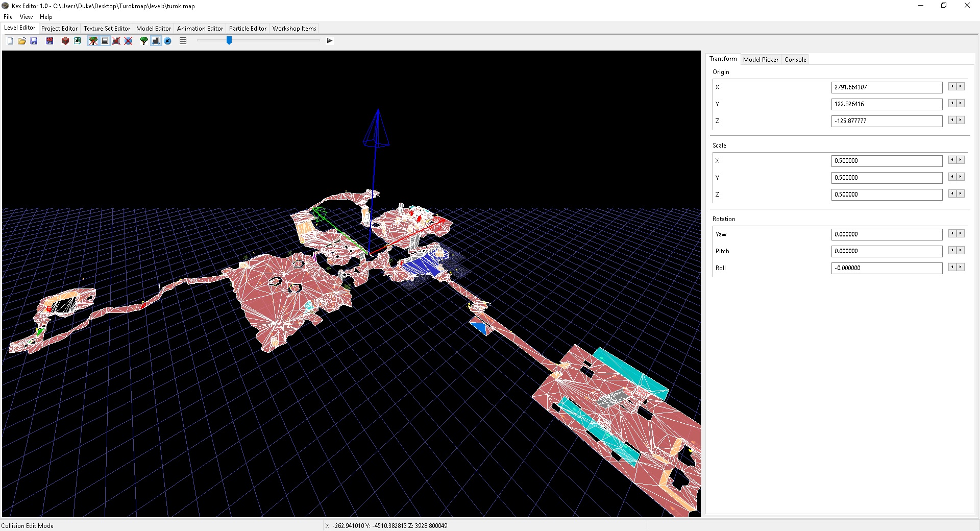Switch to the Model Picker tab
Image resolution: width=980 pixels, height=531 pixels.
(761, 60)
